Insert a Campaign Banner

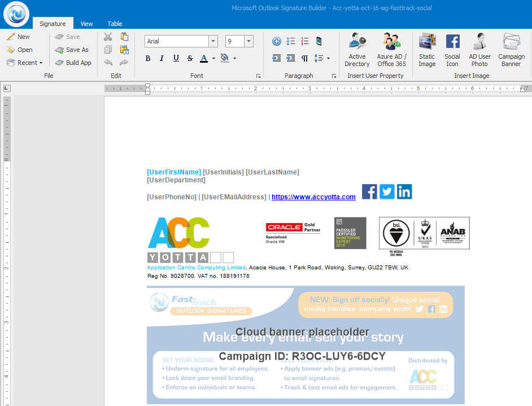511,50
